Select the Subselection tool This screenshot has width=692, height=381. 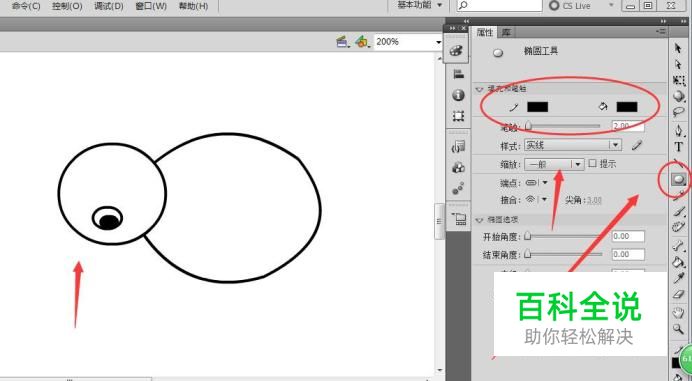click(x=678, y=64)
